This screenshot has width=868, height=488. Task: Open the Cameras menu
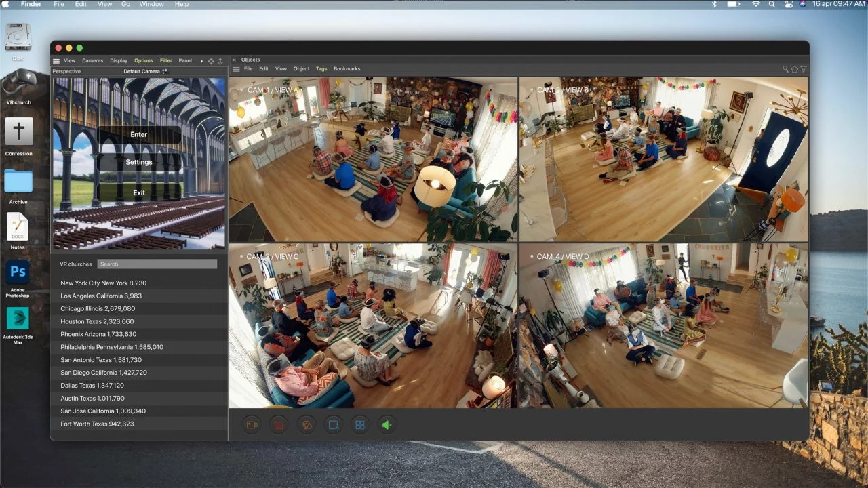coord(93,61)
